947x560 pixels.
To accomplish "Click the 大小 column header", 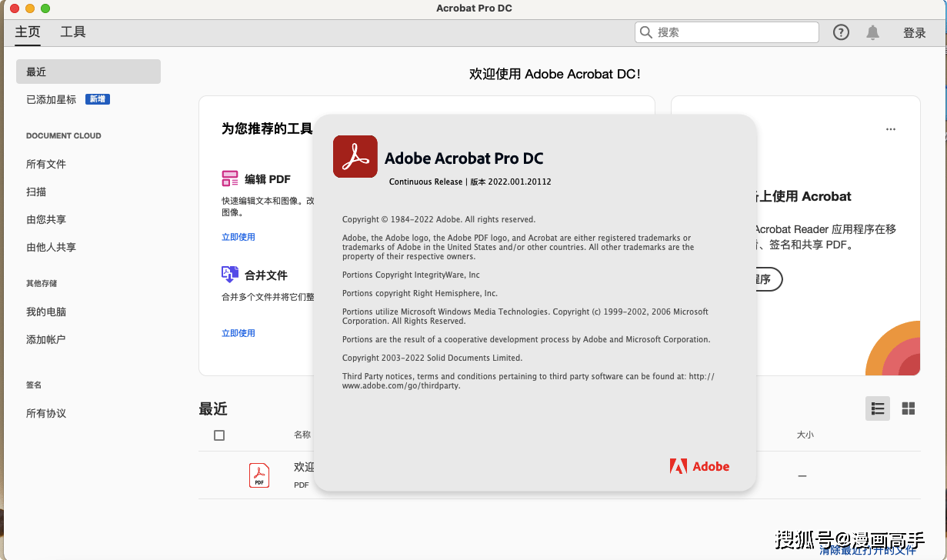I will [x=805, y=435].
